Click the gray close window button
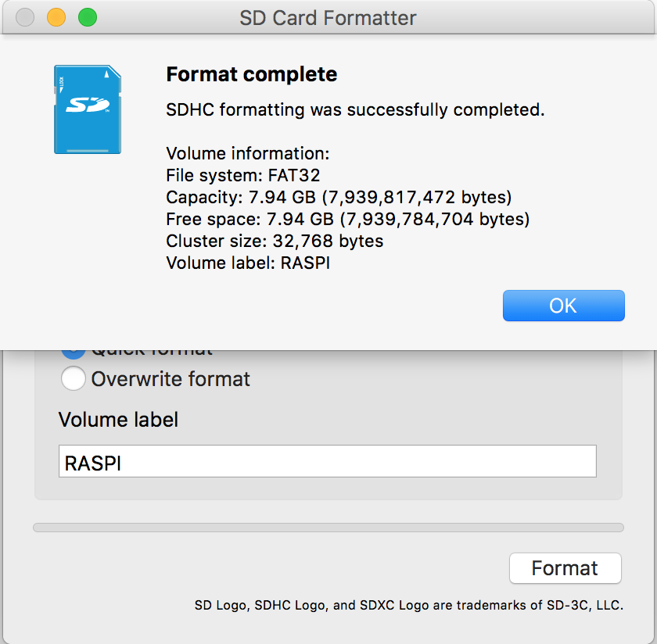The width and height of the screenshot is (657, 644). click(x=25, y=17)
